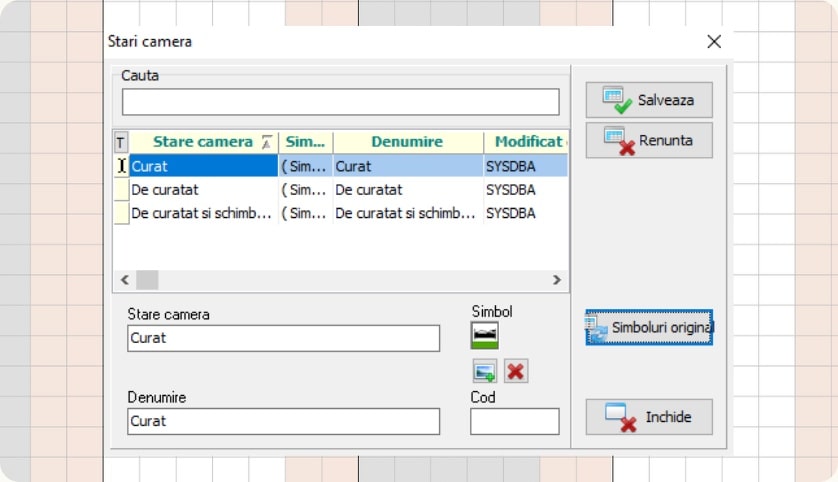Screen dimensions: 838x482
Task: Click the Cod input field
Action: pyautogui.click(x=514, y=422)
